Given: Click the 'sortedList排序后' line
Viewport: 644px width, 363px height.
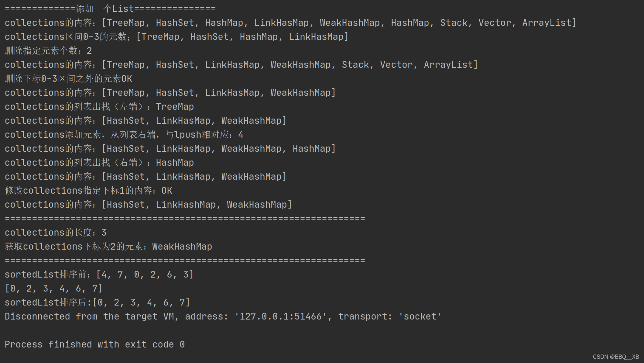Looking at the screenshot, I should (x=97, y=302).
